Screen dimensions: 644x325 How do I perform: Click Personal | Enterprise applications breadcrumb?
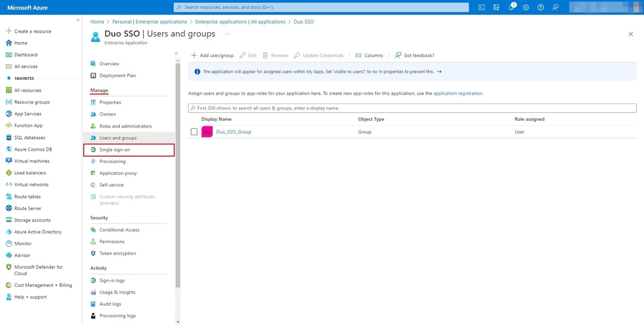150,22
